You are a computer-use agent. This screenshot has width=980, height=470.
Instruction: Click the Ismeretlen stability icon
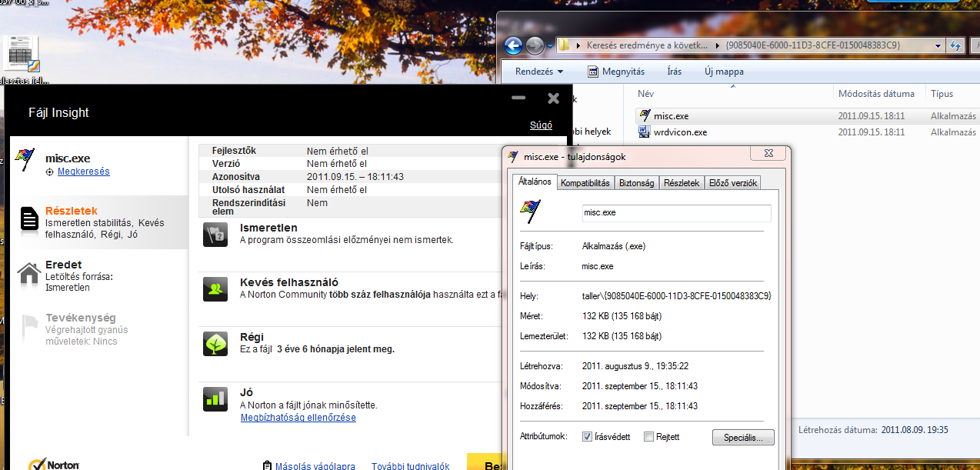(x=215, y=235)
